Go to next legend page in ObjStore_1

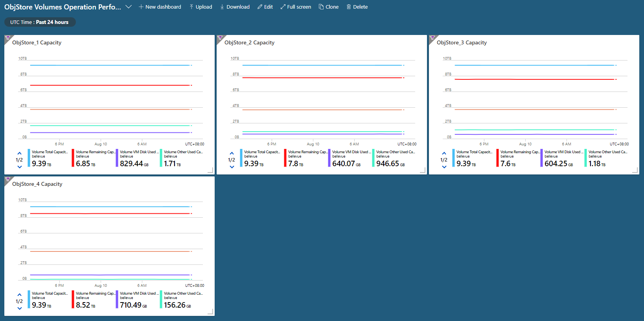click(19, 167)
